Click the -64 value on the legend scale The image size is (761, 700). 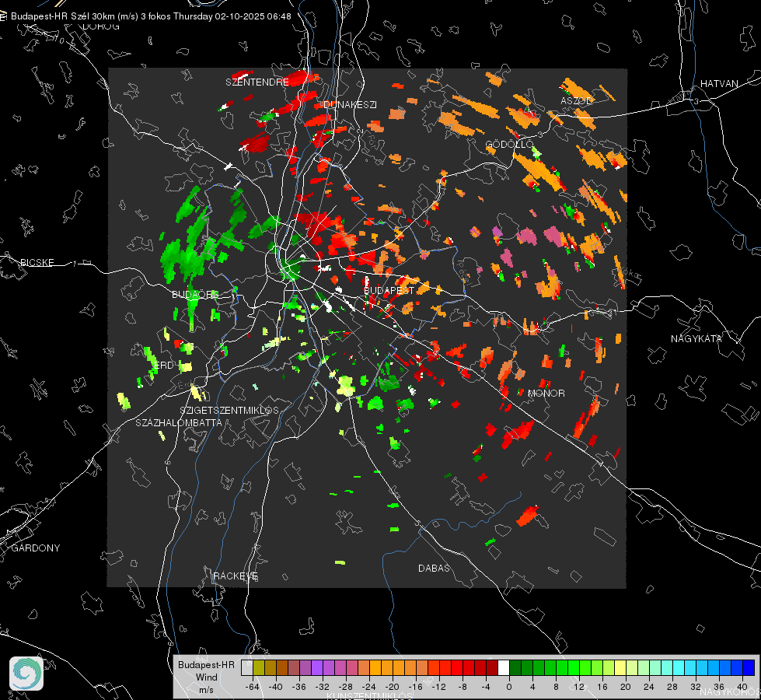click(252, 687)
